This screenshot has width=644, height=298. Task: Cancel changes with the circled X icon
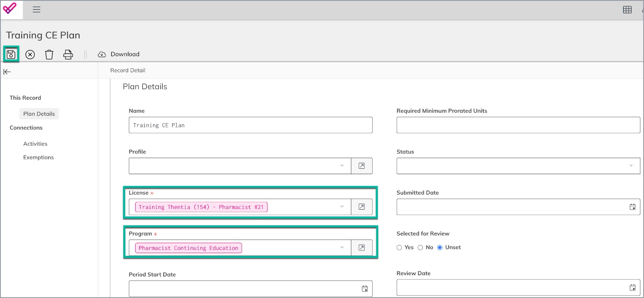click(x=30, y=55)
